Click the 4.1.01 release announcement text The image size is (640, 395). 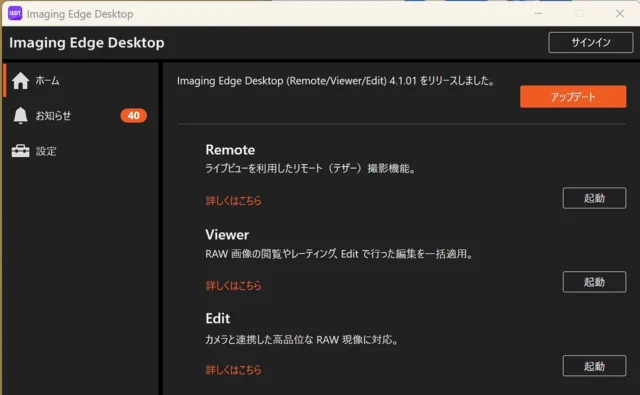[x=336, y=81]
